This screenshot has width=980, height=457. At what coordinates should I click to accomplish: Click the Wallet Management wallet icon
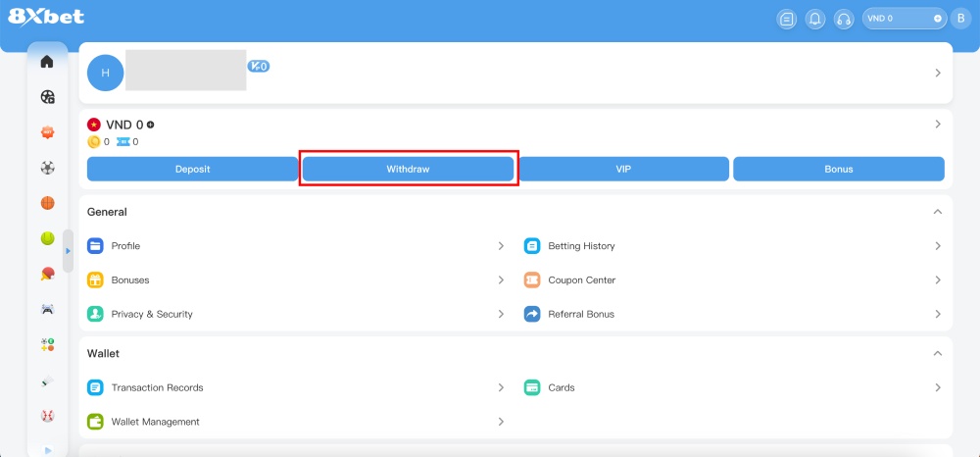tap(95, 422)
